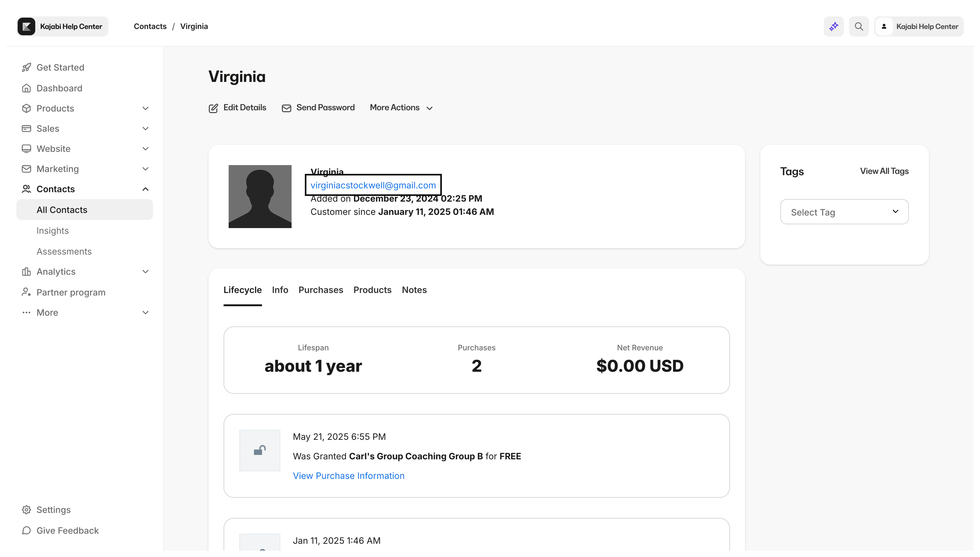Click the virginiacstockwell@gmail.com email link
The height and width of the screenshot is (557, 980).
point(373,185)
